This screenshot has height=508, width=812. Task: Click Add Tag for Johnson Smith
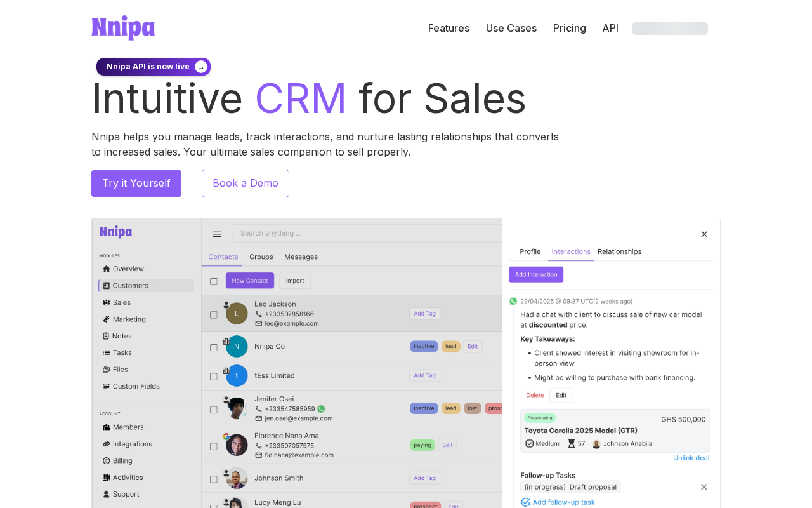pos(424,478)
